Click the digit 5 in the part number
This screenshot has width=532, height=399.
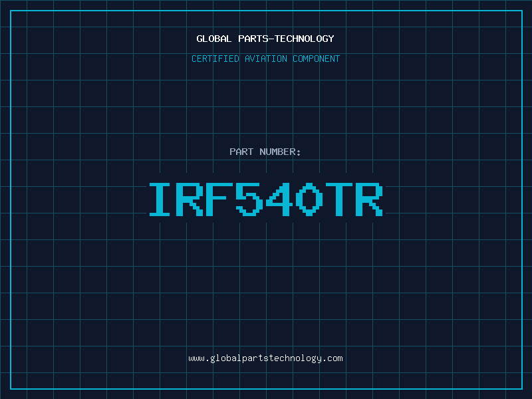pos(250,199)
